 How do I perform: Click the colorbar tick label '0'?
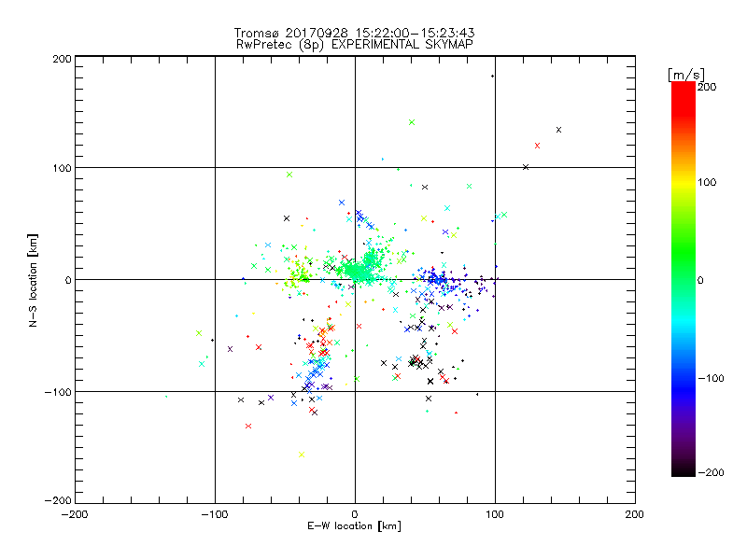[700, 280]
